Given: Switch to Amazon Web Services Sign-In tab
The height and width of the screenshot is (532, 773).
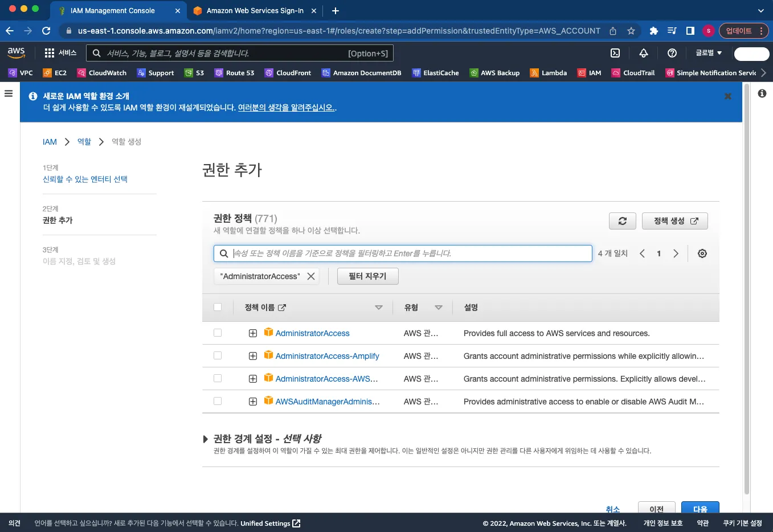Looking at the screenshot, I should tap(255, 10).
